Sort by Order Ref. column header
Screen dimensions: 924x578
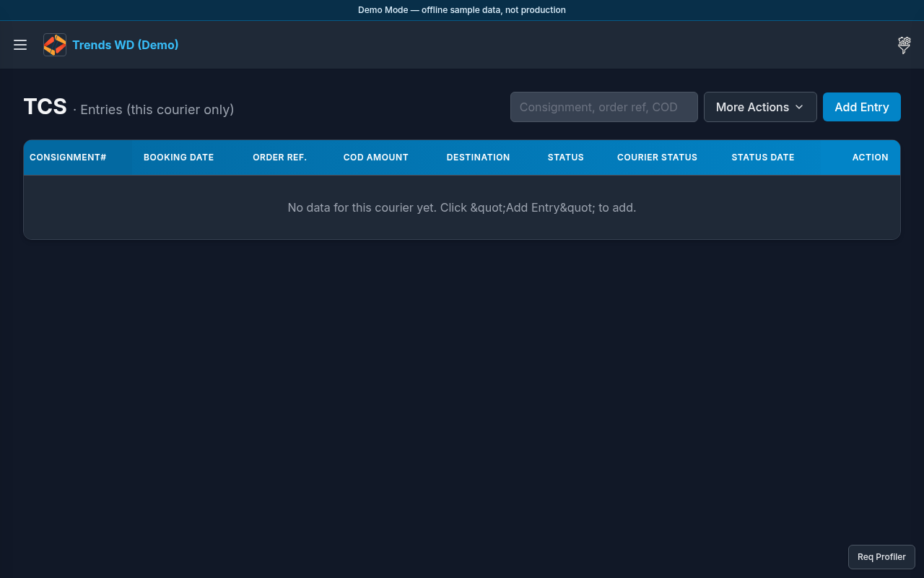click(279, 158)
